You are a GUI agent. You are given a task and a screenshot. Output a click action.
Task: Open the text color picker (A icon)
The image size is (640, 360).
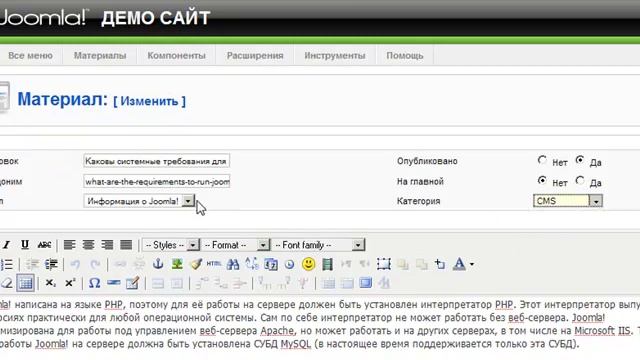459,264
